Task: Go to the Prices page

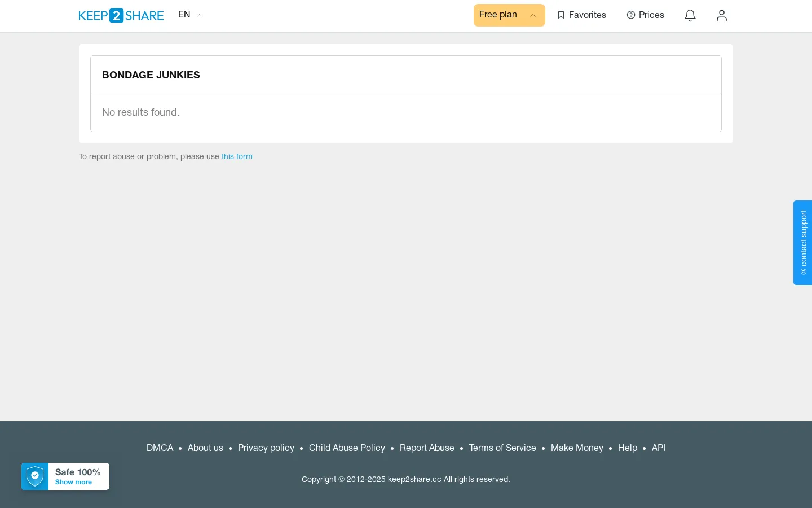Action: coord(646,15)
